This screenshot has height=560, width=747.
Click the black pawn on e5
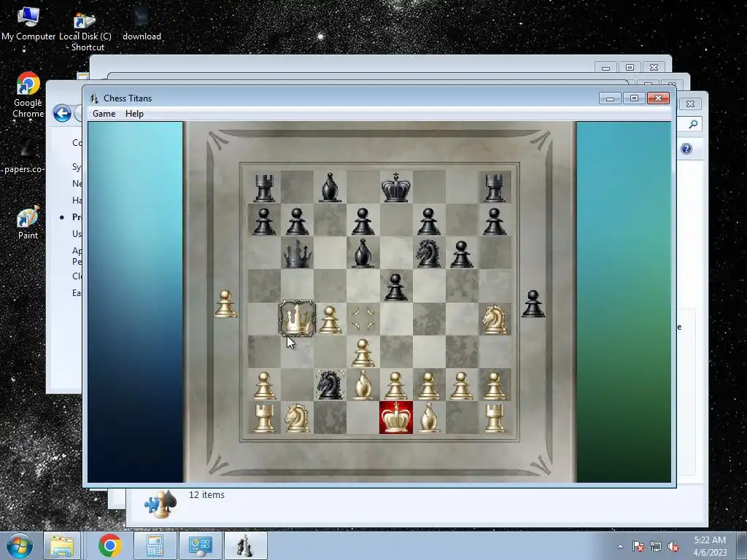tap(396, 287)
